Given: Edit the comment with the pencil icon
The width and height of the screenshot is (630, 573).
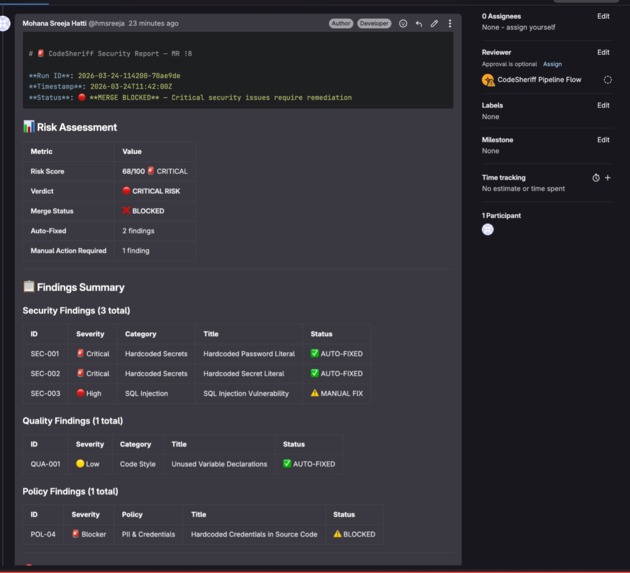Looking at the screenshot, I should tap(434, 24).
